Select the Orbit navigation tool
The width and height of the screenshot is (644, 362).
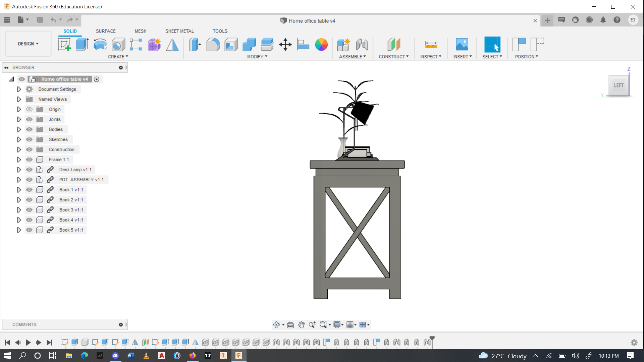tap(276, 324)
